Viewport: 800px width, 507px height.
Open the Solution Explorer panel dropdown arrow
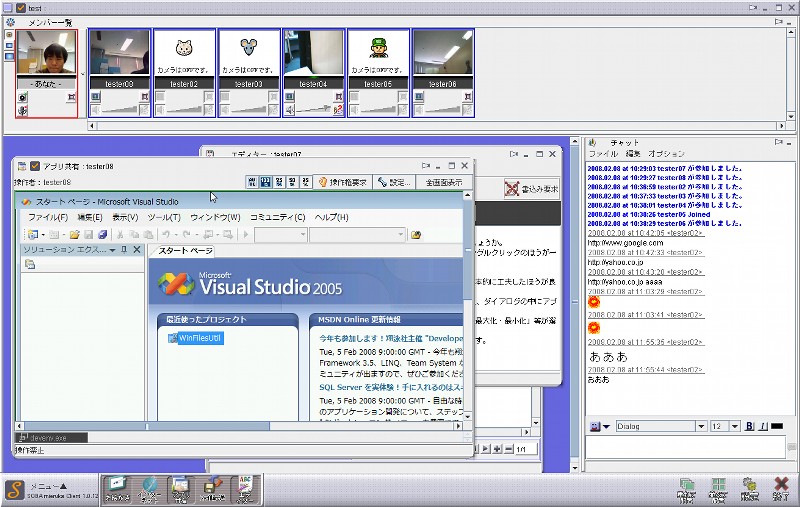click(x=112, y=250)
